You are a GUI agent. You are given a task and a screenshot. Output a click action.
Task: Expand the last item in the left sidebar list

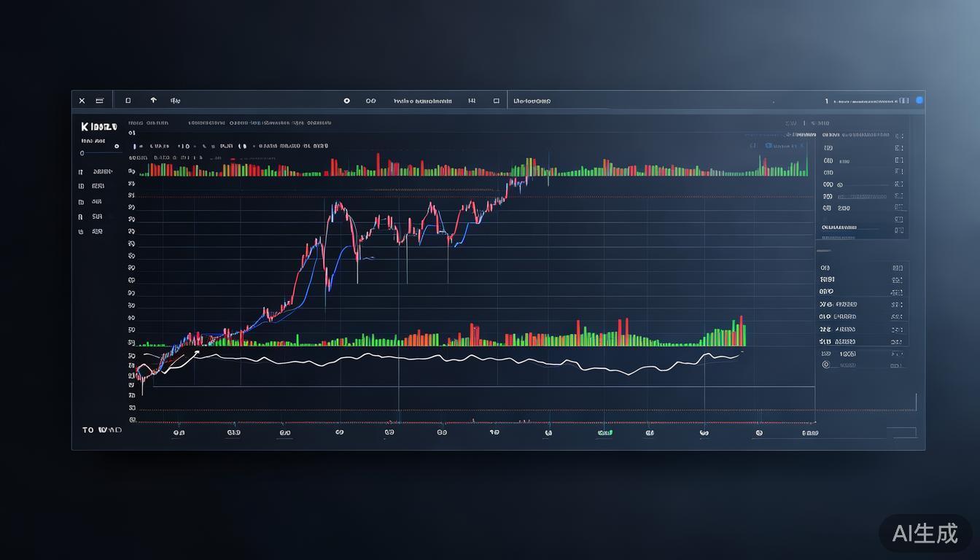click(x=81, y=232)
